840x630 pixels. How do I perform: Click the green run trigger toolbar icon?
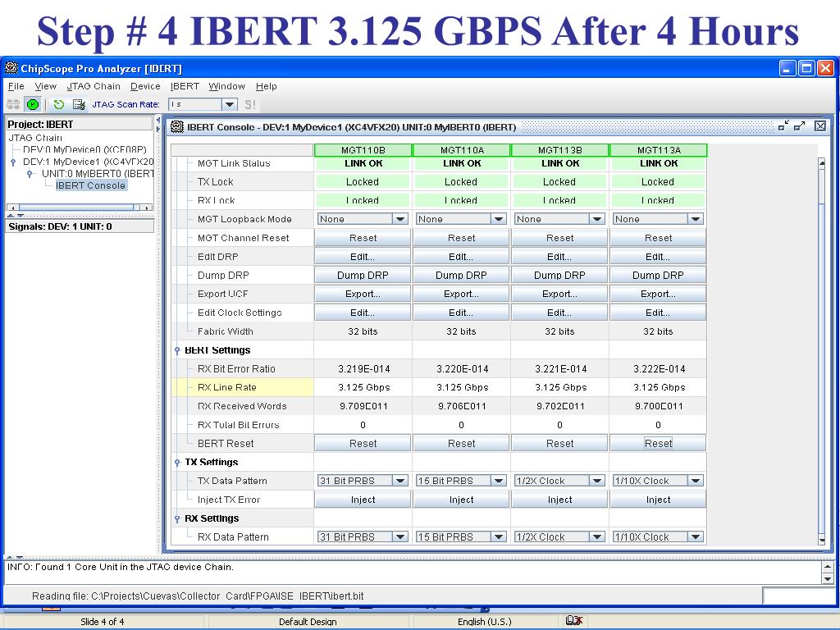coord(33,104)
